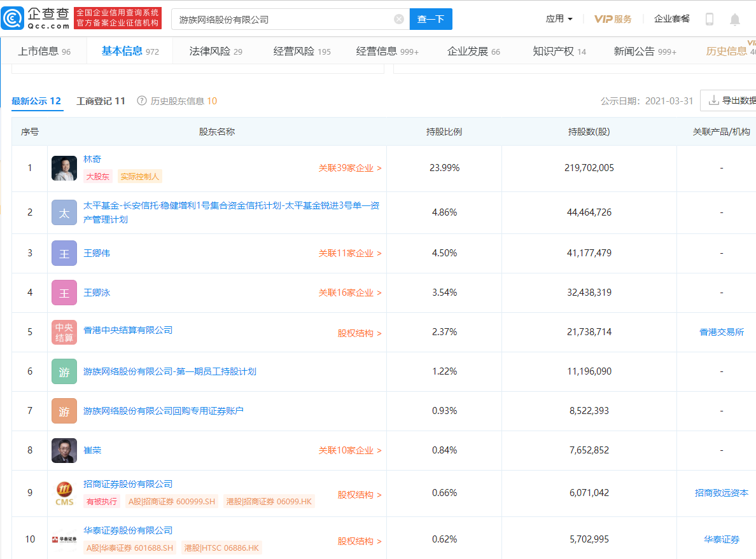Click the 中央结算 avatar icon
Viewport: 756px width, 559px height.
(x=64, y=332)
